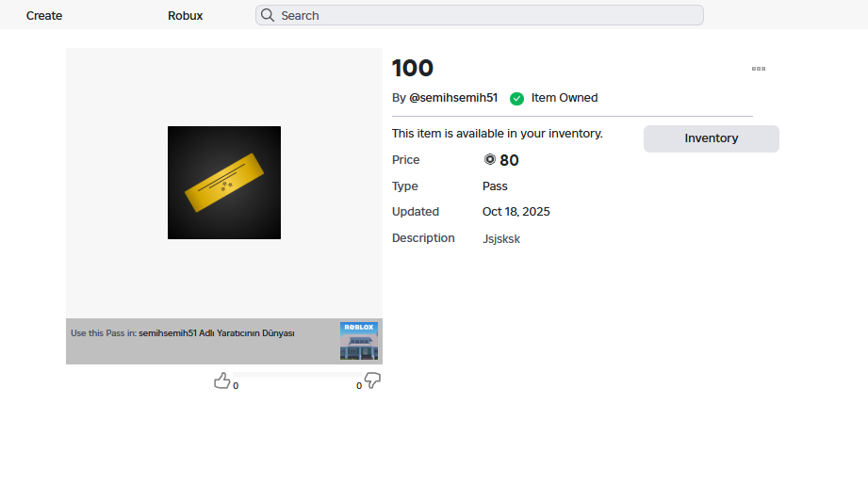This screenshot has height=485, width=868.
Task: Open the Roblox game thumbnail
Action: tap(359, 341)
